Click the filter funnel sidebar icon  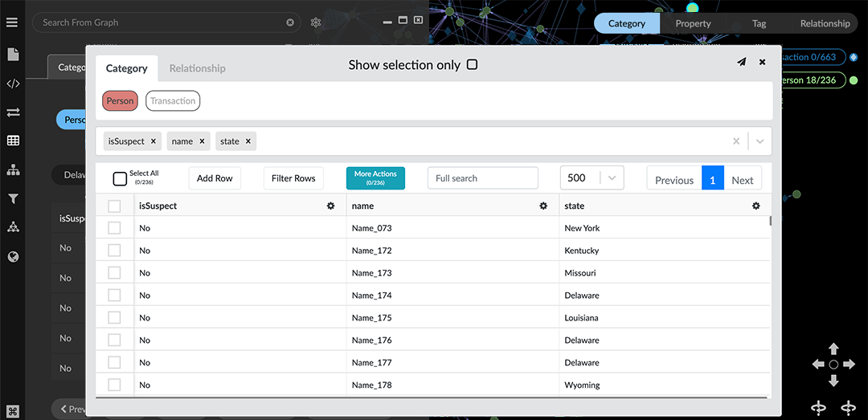point(13,198)
